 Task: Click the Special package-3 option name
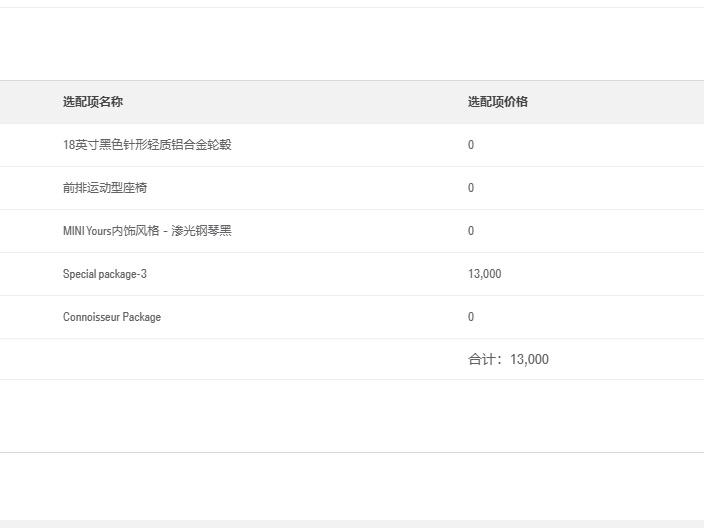coord(105,274)
